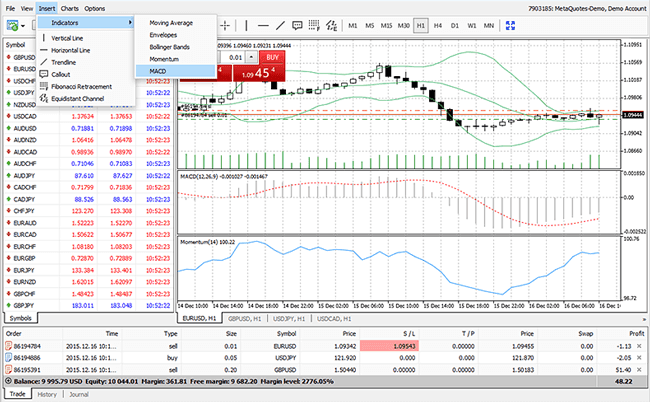Select the Fibonacci retracement toolbar tool
The image size is (650, 402).
314,26
